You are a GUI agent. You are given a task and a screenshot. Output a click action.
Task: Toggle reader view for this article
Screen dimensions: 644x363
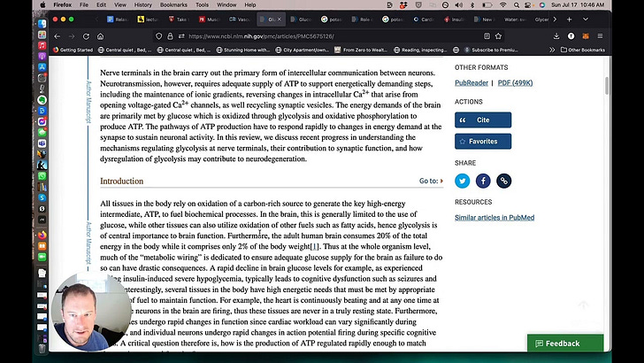coord(487,36)
